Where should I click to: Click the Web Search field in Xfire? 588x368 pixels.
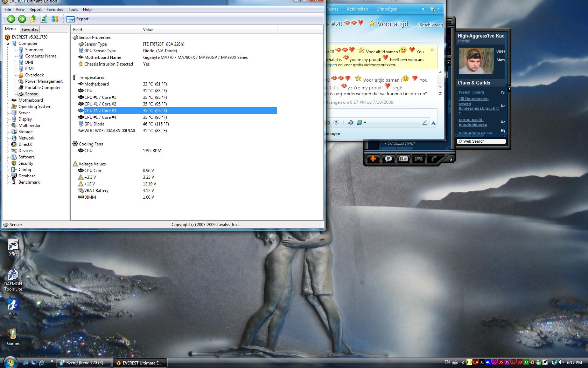481,141
